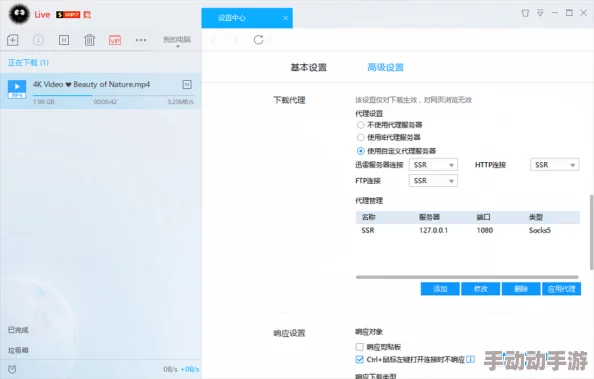Toggle the 响应剪贴板 checkbox
594x379 pixels.
pyautogui.click(x=360, y=346)
